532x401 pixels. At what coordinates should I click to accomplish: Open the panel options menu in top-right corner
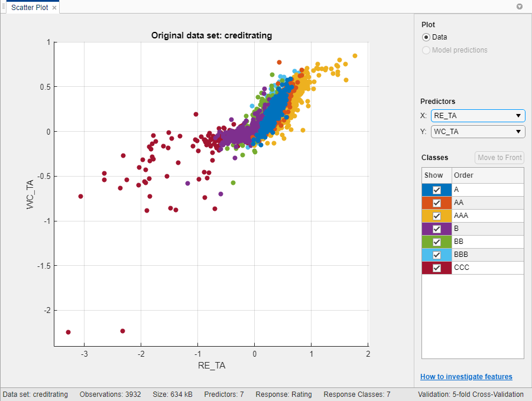tap(519, 6)
